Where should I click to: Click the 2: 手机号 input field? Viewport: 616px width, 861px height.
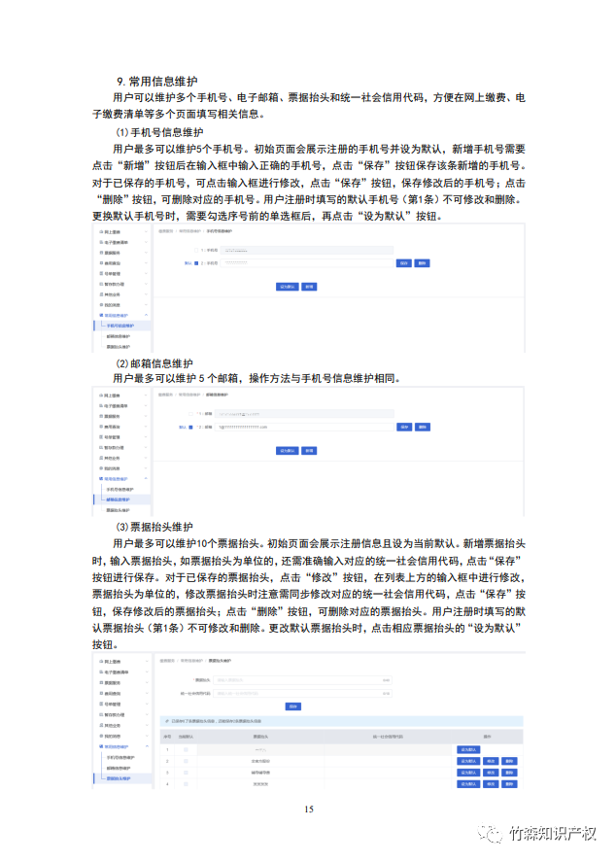pos(307,263)
